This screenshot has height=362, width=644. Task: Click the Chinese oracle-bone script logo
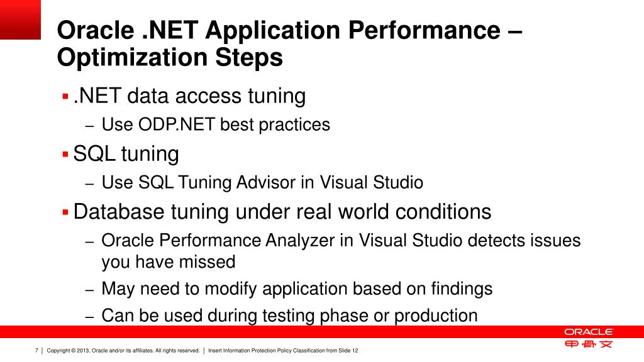pyautogui.click(x=588, y=344)
